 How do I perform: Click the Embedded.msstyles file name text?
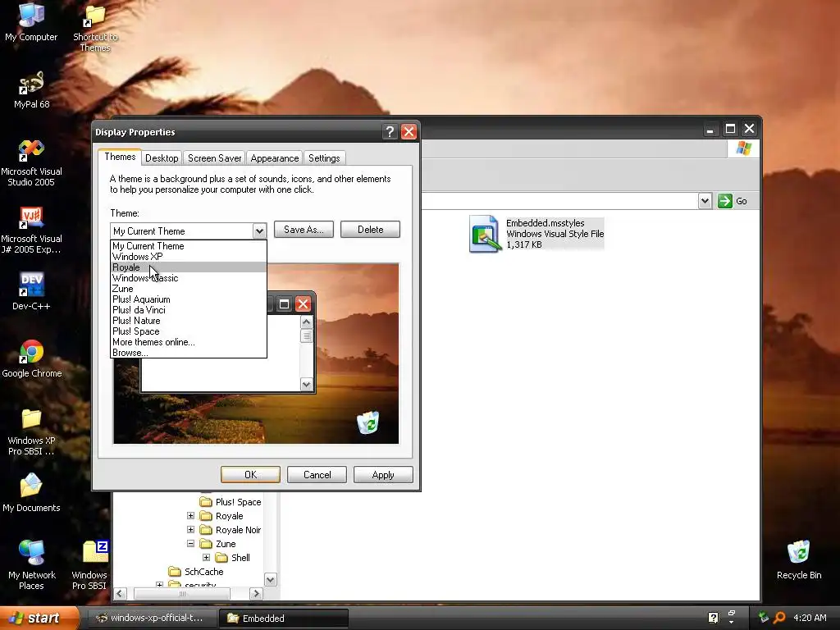click(x=545, y=223)
